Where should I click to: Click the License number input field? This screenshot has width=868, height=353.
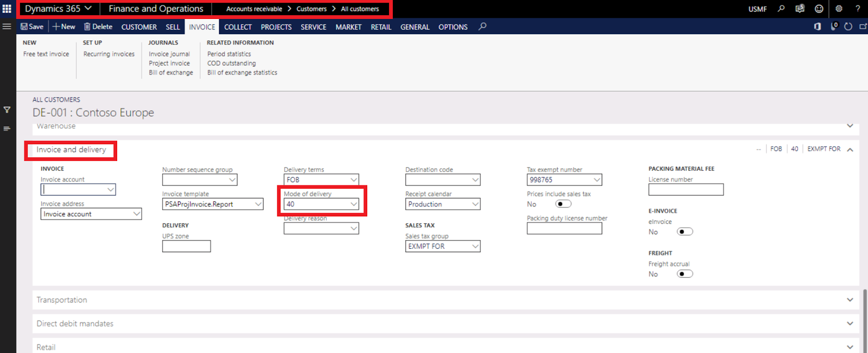tap(686, 189)
